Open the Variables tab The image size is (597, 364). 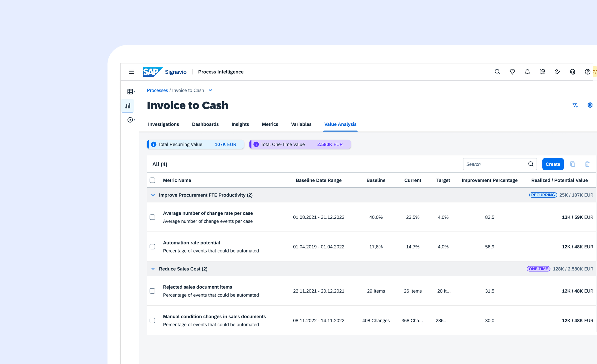(x=301, y=124)
